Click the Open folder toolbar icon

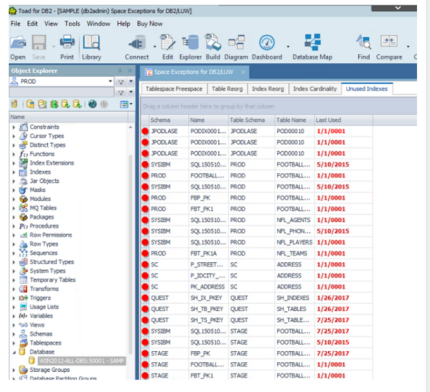pyautogui.click(x=18, y=43)
